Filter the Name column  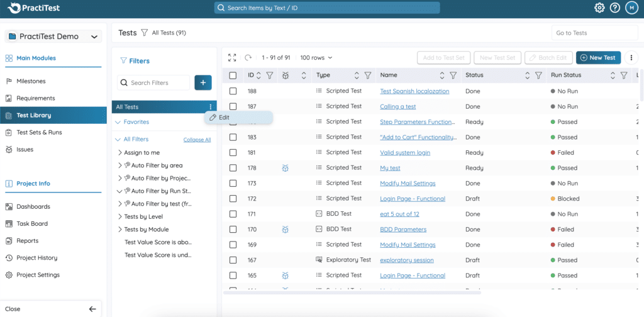tap(453, 75)
